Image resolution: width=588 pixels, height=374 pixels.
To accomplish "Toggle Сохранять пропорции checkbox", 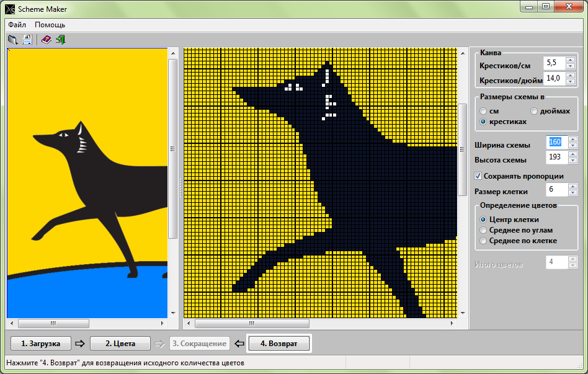I will [478, 176].
